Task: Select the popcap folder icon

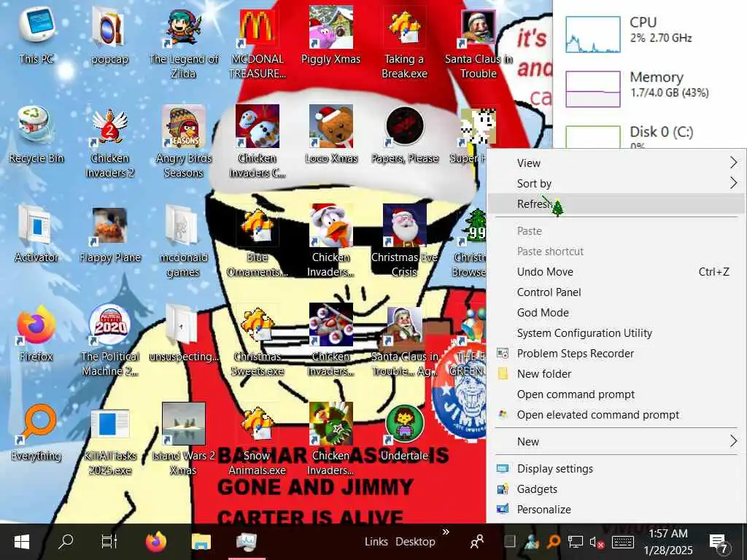Action: 109,36
